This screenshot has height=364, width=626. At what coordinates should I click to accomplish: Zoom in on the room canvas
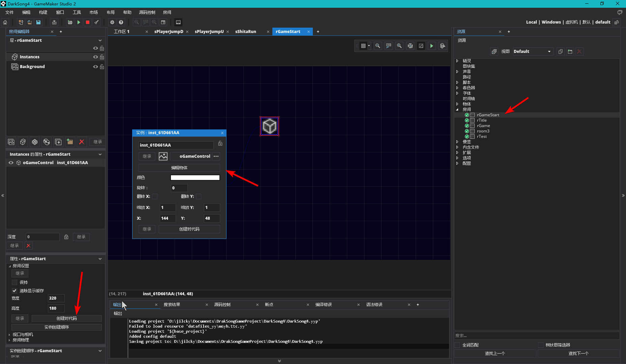[399, 46]
